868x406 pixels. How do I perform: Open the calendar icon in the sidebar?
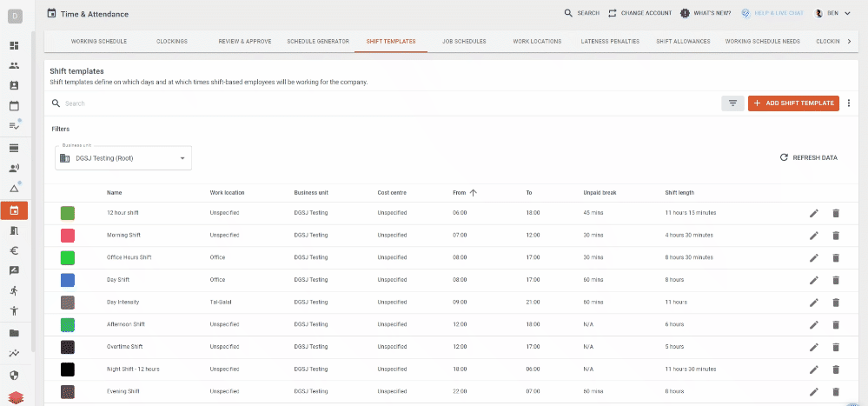15,105
